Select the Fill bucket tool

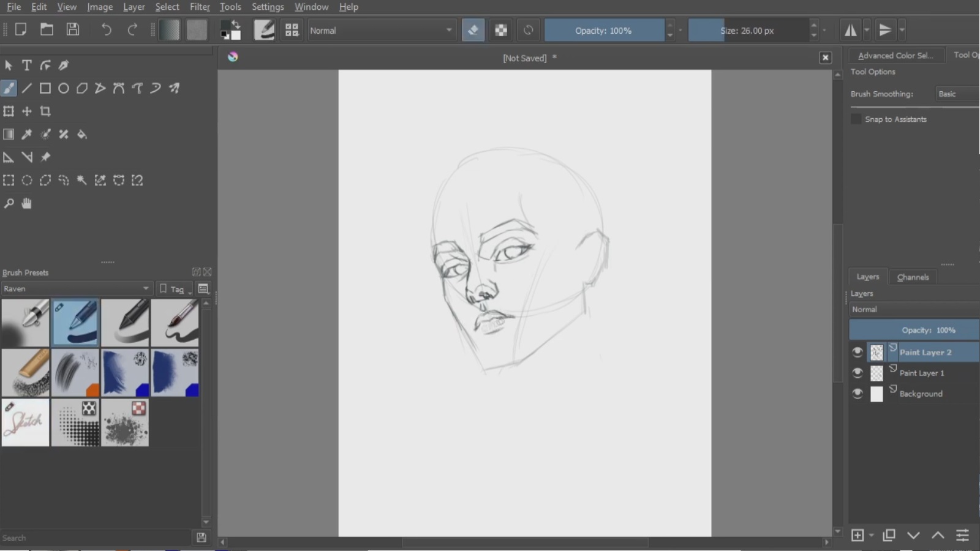(x=82, y=134)
